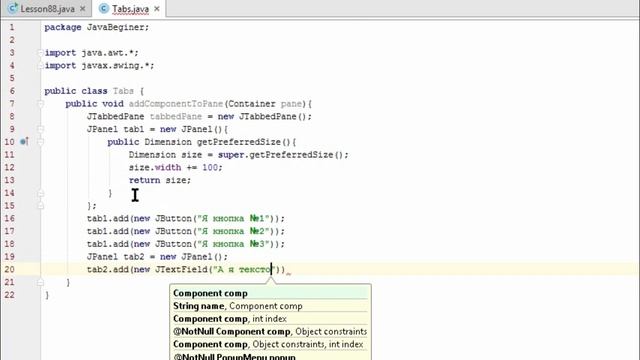Click 'super.getPreferredSize()' on line 11
This screenshot has width=640, height=360.
click(281, 155)
